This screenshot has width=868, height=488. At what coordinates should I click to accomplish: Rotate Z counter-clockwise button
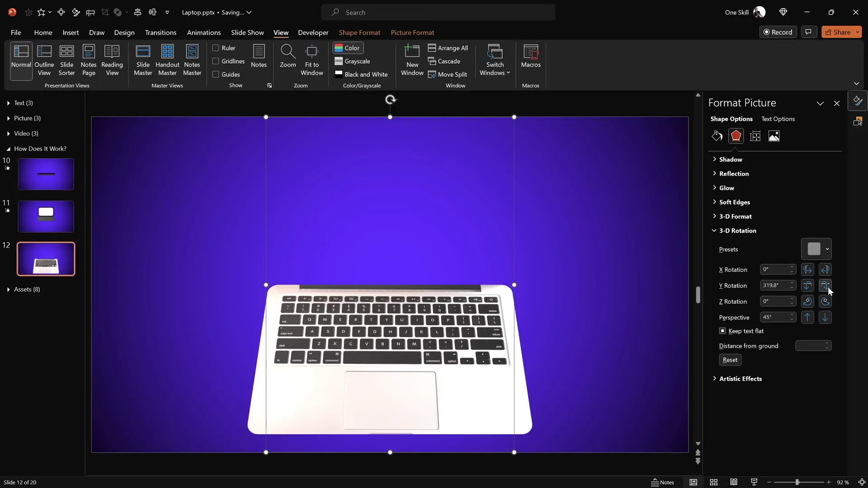click(825, 301)
